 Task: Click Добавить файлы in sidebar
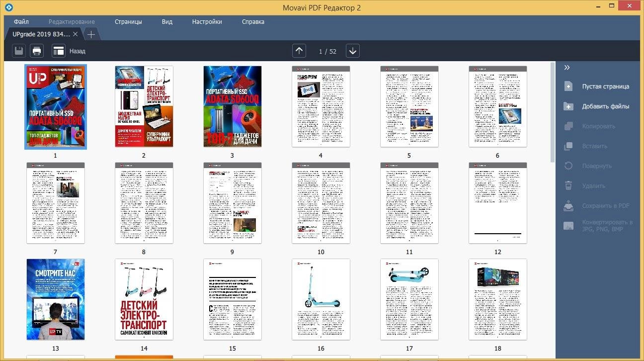click(x=606, y=106)
